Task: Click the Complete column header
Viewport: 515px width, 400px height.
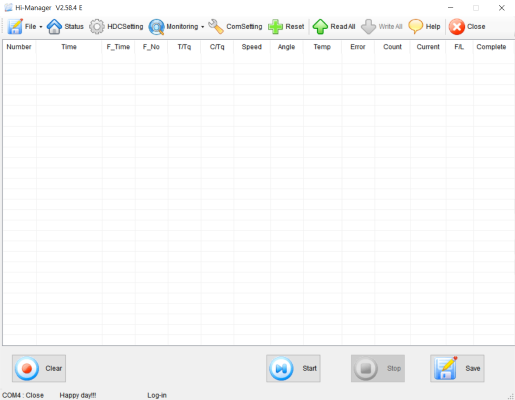Action: [491, 47]
